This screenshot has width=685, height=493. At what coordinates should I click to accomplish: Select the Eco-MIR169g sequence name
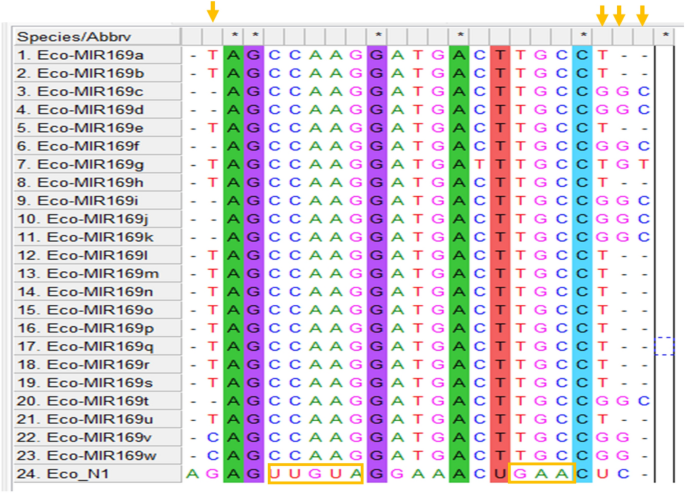95,163
